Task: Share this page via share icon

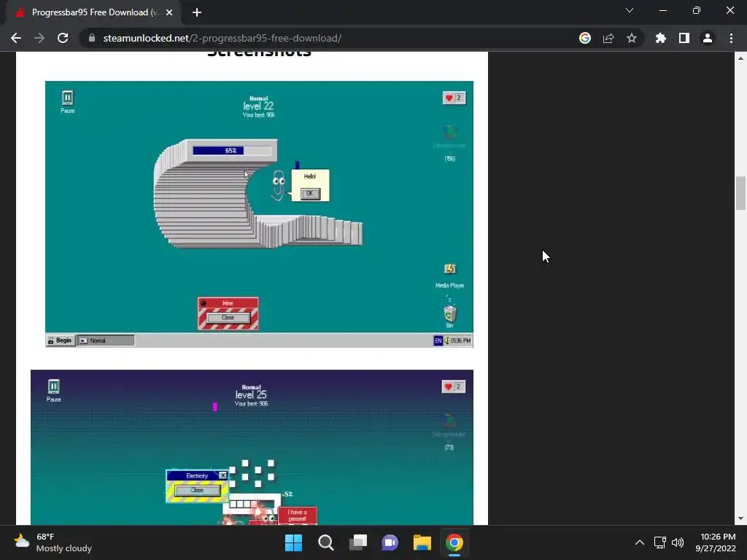Action: tap(608, 38)
